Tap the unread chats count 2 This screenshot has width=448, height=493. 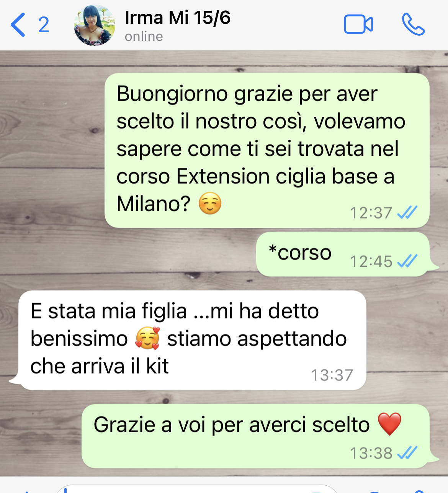(44, 25)
